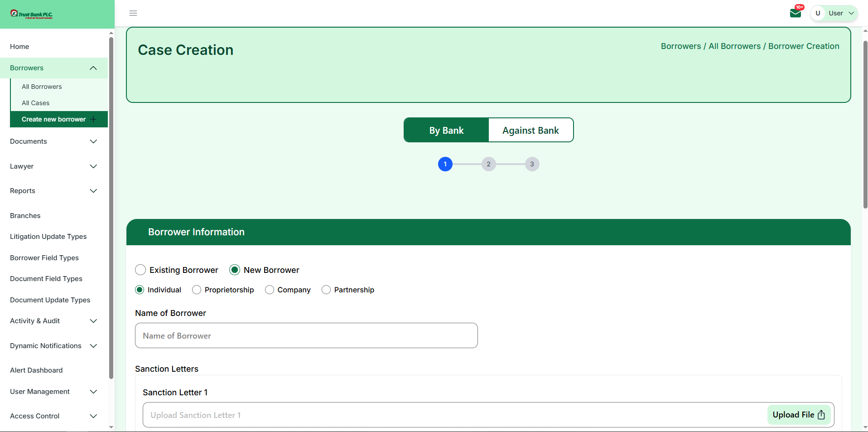Select the Existing Borrower radio button
Viewport: 868px width, 432px height.
(140, 270)
